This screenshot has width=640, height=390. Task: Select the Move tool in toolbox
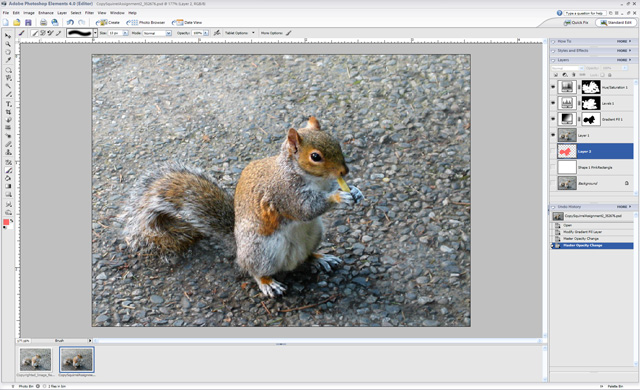point(8,36)
